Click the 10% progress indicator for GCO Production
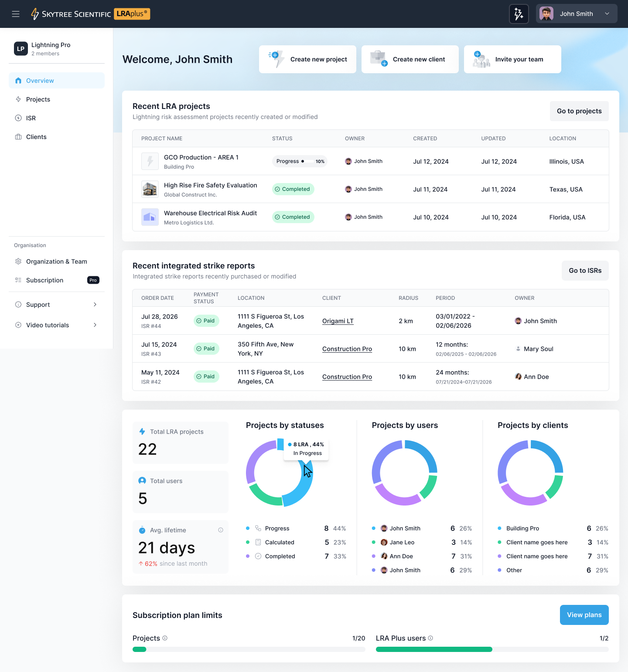628x672 pixels. click(300, 161)
